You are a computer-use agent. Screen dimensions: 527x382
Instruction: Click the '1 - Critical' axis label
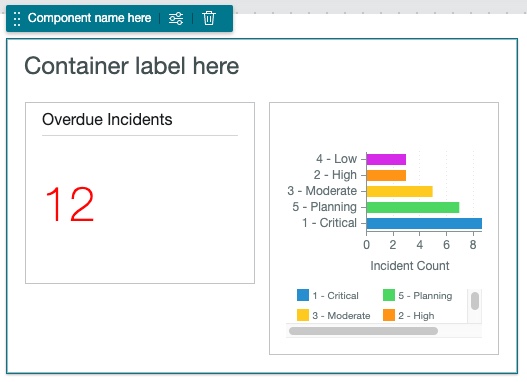point(329,223)
